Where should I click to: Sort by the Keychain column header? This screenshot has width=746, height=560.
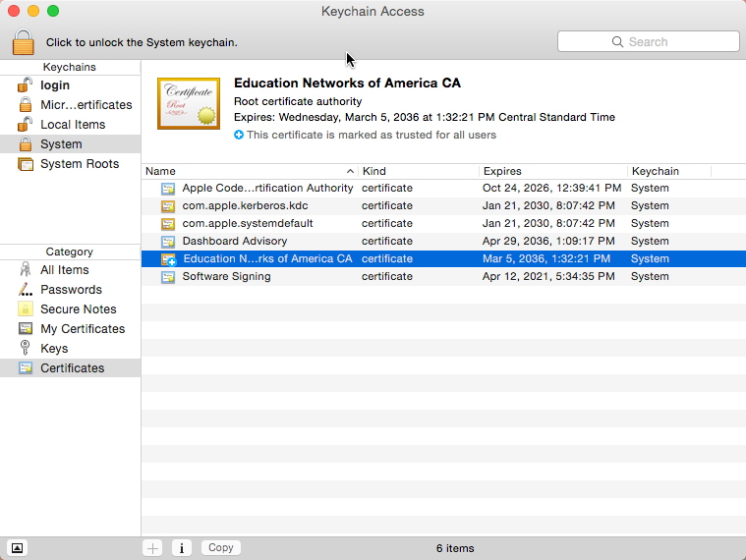pos(669,171)
